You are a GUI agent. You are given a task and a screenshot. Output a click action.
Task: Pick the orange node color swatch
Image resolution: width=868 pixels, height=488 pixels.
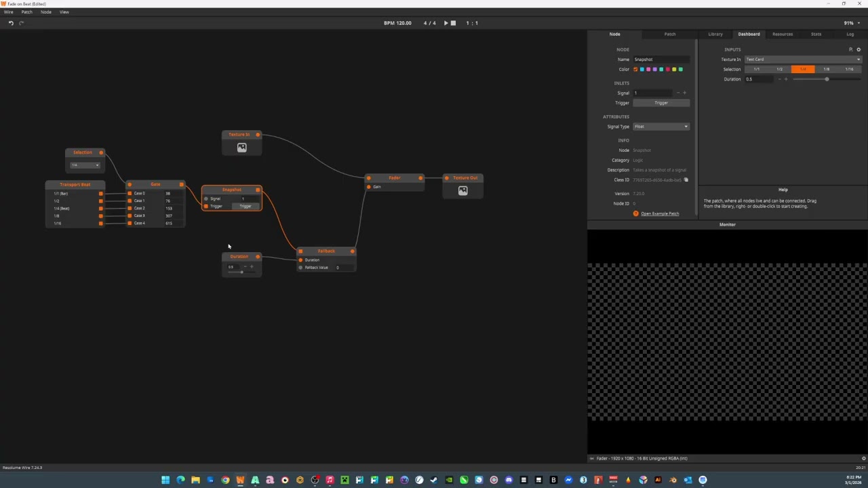[635, 69]
